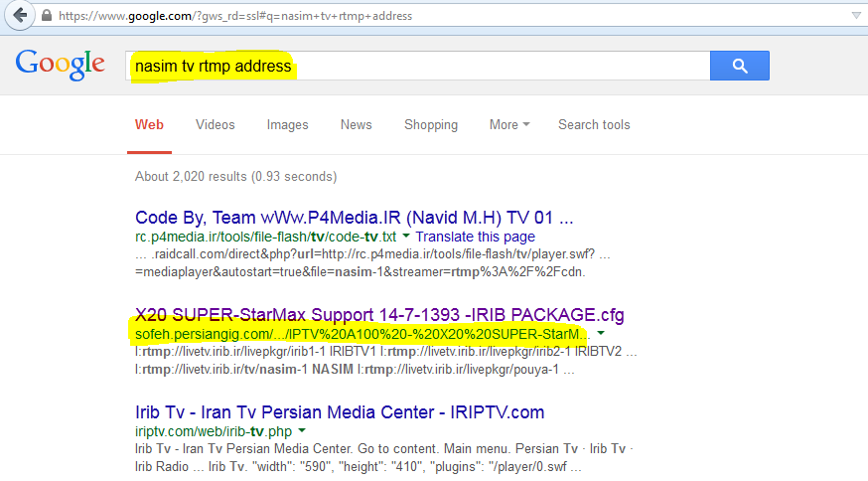Click snippet line containing raidcall.com/direct&php
868x481 pixels.
point(372,254)
